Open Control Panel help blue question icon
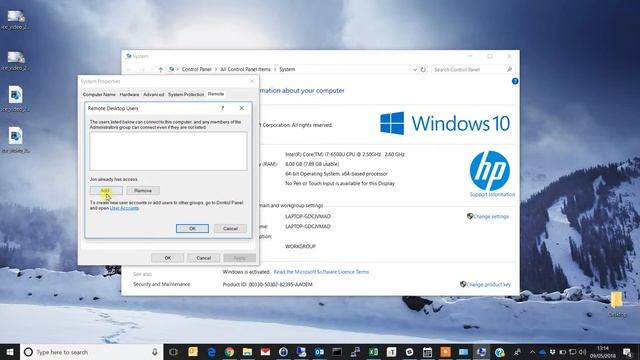 point(515,81)
